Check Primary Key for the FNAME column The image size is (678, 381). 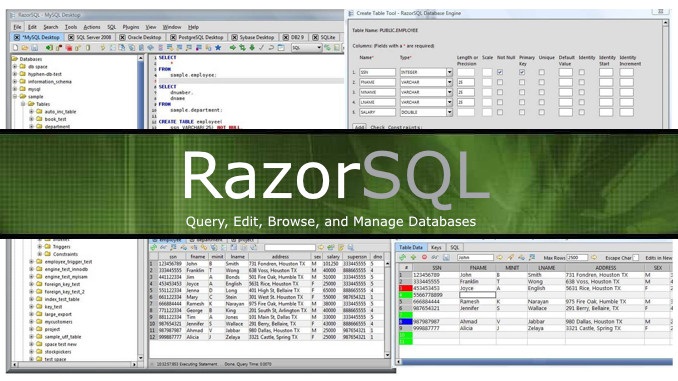click(522, 82)
